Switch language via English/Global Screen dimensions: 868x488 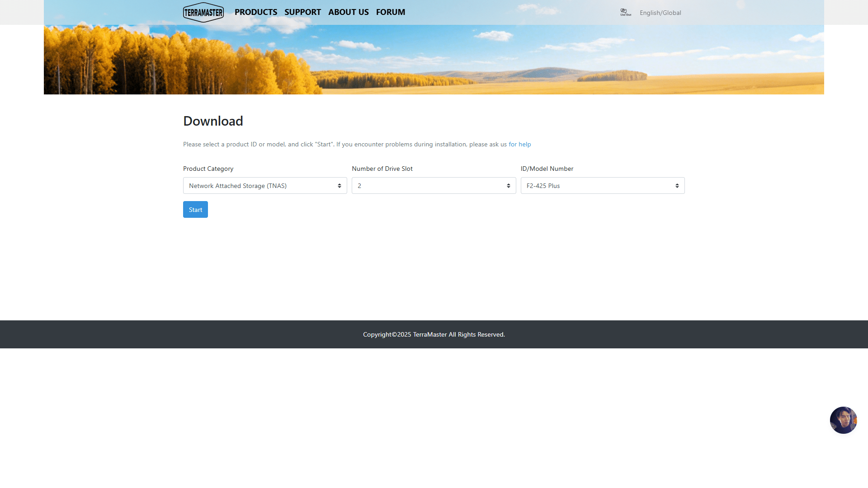[660, 13]
